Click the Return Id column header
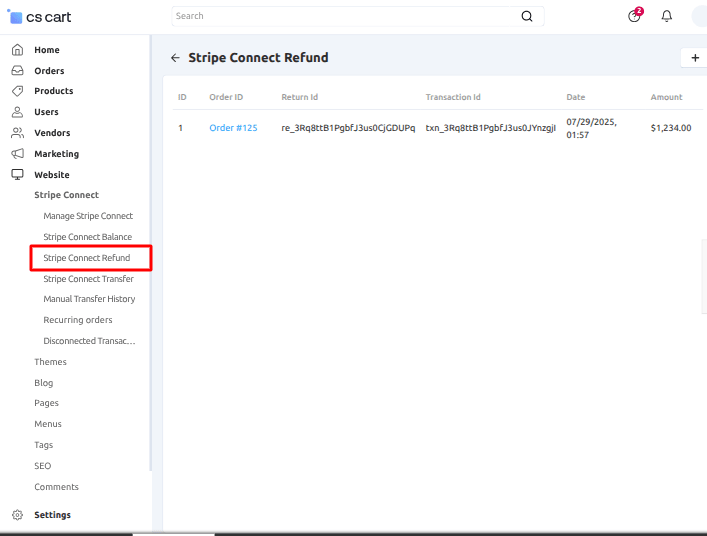 [x=299, y=97]
